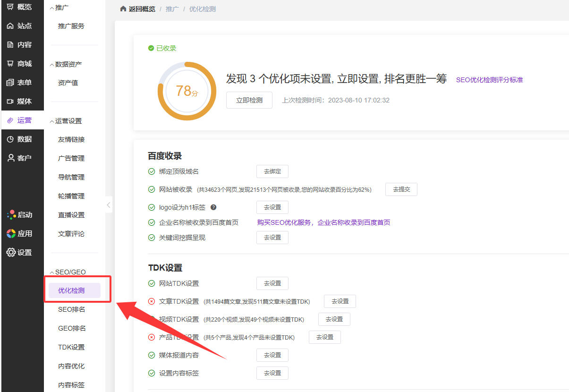The image size is (569, 392).
Task: Collapse the 运营设置 section
Action: 52,121
